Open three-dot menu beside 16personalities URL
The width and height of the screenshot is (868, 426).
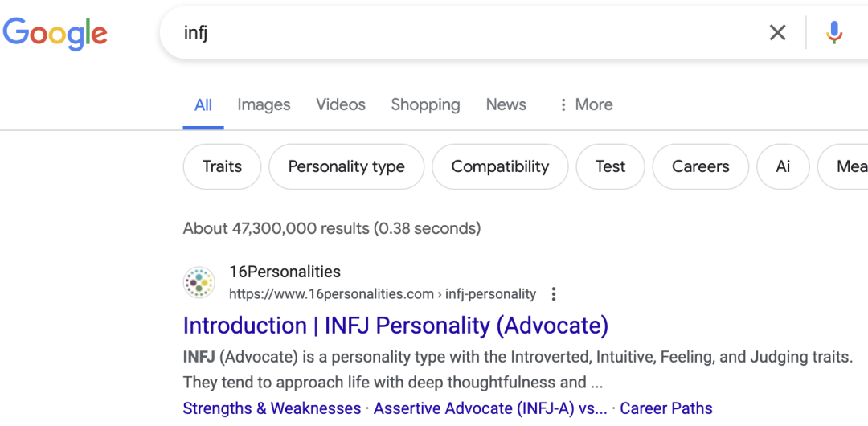[553, 294]
